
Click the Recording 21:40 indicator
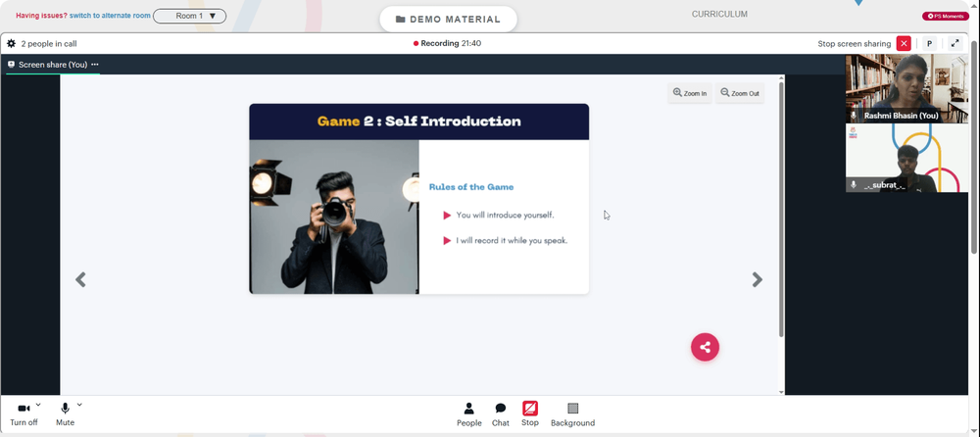pyautogui.click(x=447, y=44)
